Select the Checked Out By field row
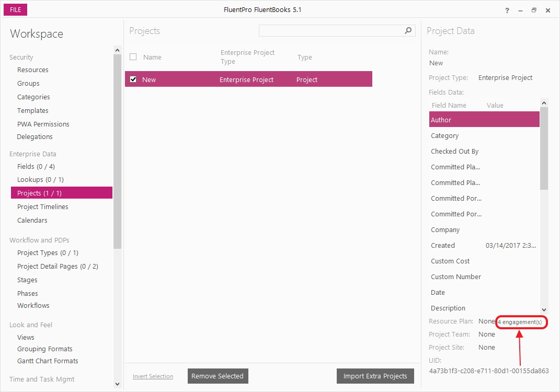This screenshot has width=560, height=392. click(484, 152)
